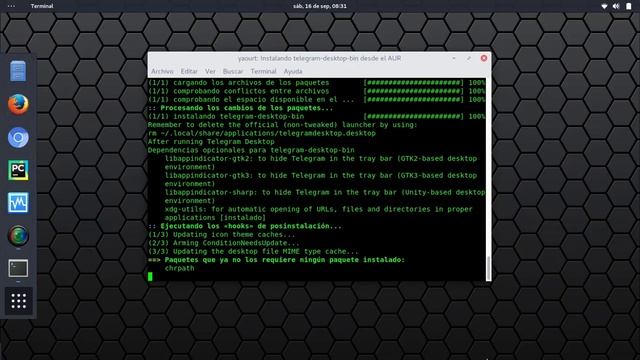Select the Terminal icon in the dock

pyautogui.click(x=18, y=268)
